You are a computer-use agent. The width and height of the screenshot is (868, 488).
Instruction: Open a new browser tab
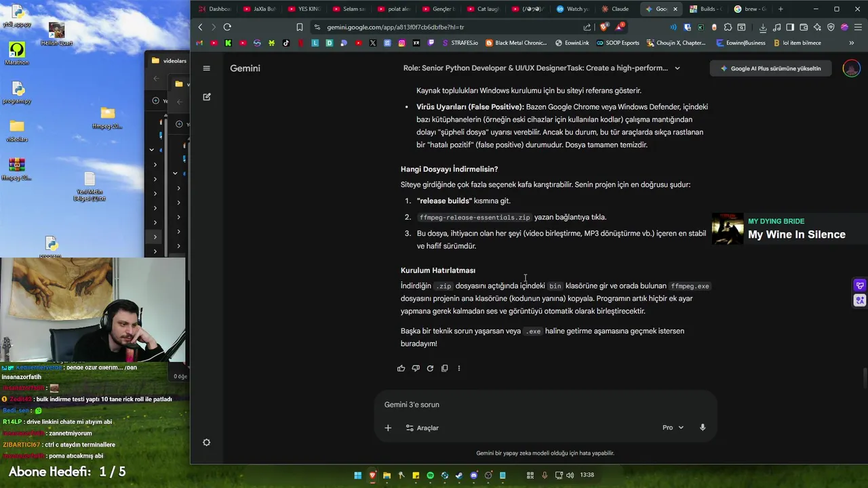click(781, 9)
